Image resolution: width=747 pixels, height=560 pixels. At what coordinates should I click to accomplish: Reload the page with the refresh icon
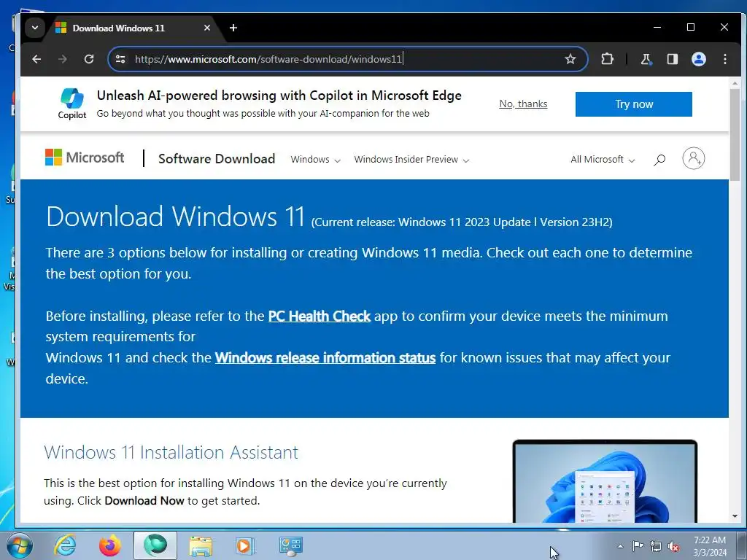pyautogui.click(x=88, y=59)
